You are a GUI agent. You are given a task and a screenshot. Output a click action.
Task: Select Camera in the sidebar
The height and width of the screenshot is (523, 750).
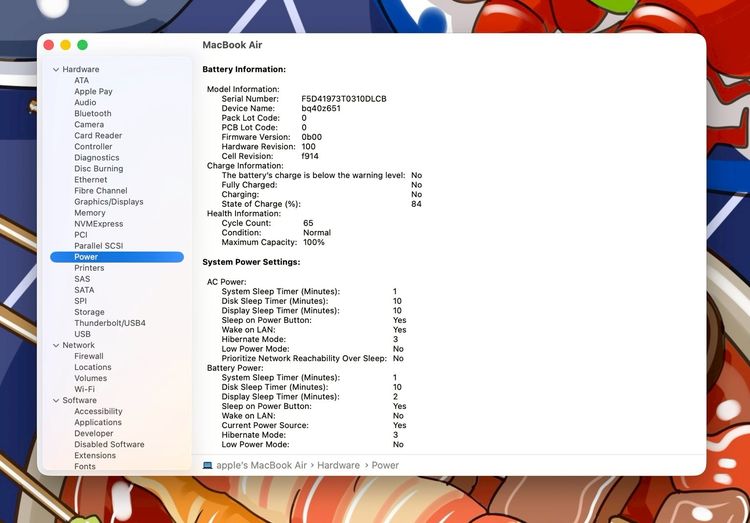[89, 124]
